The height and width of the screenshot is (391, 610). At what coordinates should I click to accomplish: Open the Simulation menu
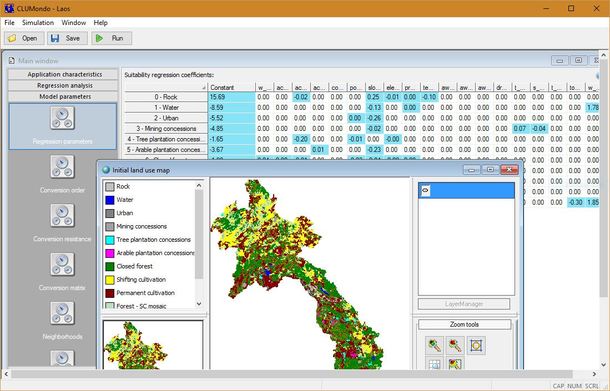click(x=38, y=23)
